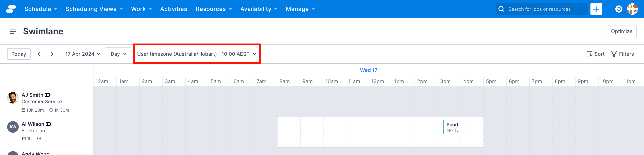Jump to Today
This screenshot has width=644, height=155.
pos(19,54)
